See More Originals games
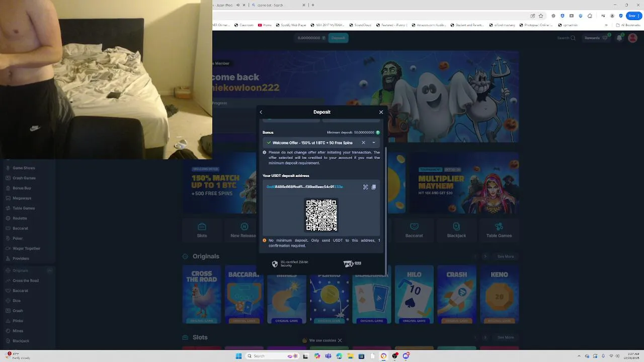Viewport: 644px width, 362px height. (506, 256)
